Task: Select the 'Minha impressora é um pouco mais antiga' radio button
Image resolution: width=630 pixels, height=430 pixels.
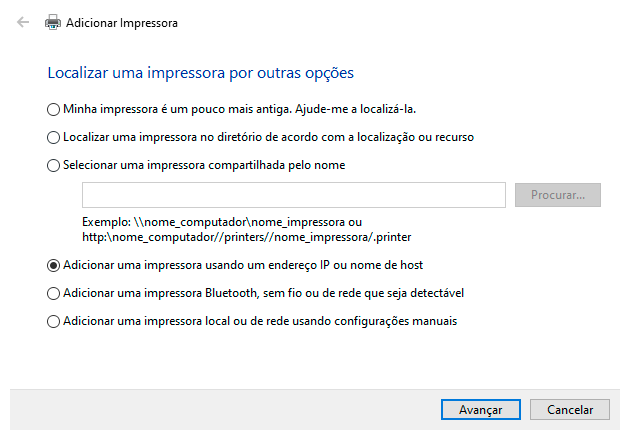Action: pyautogui.click(x=53, y=108)
